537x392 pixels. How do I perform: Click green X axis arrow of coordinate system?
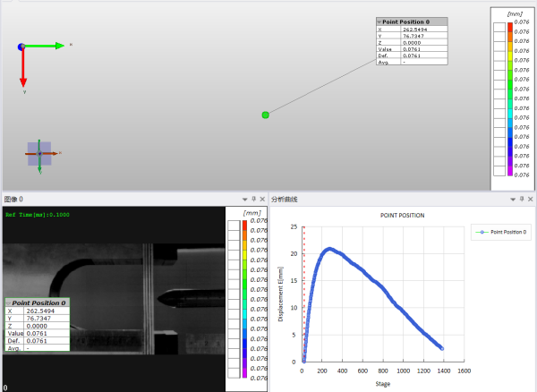45,46
